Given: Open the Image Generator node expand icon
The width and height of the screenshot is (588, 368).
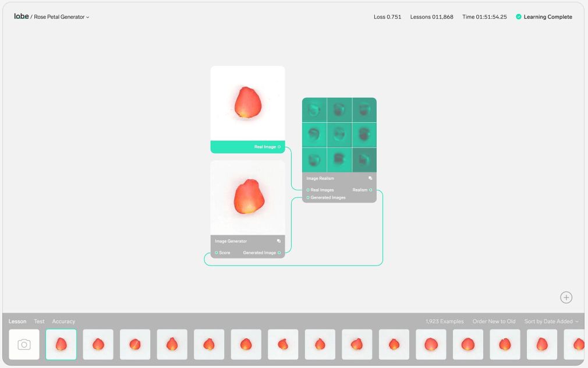Looking at the screenshot, I should pos(279,241).
